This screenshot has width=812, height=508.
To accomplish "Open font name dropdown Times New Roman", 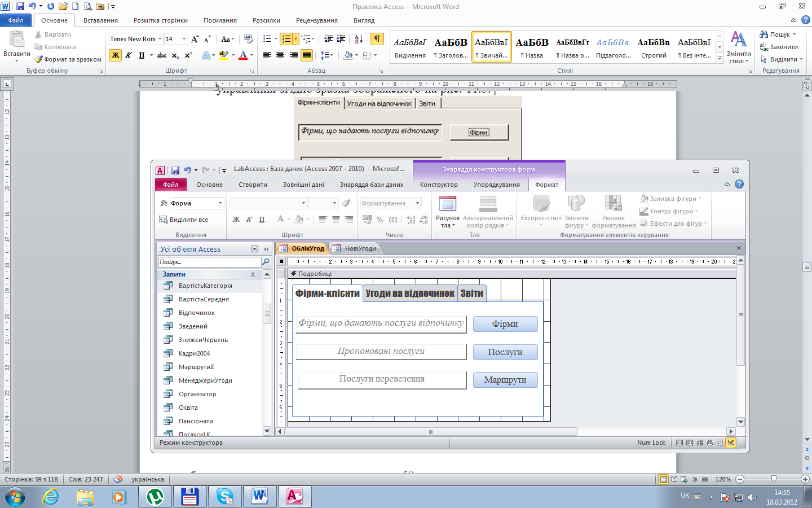I will coord(160,39).
